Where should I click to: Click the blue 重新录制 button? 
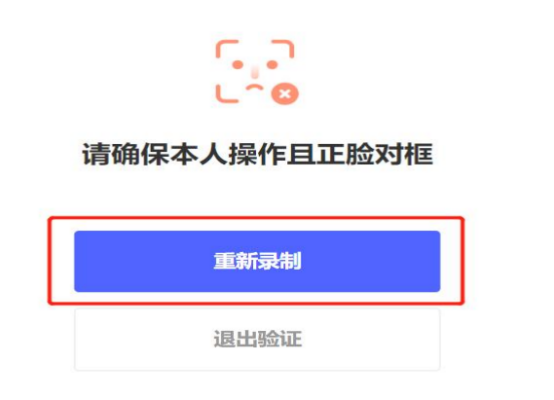(257, 261)
